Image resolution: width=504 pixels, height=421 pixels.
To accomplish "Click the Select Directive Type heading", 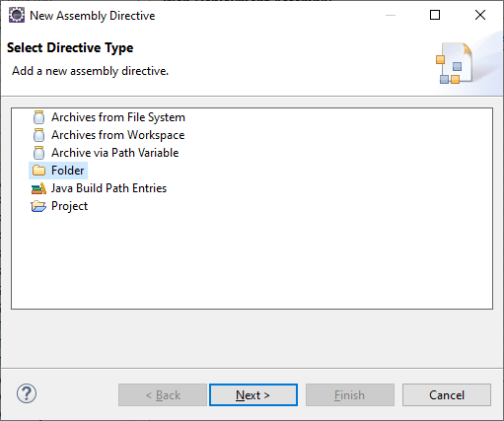I will (x=70, y=47).
